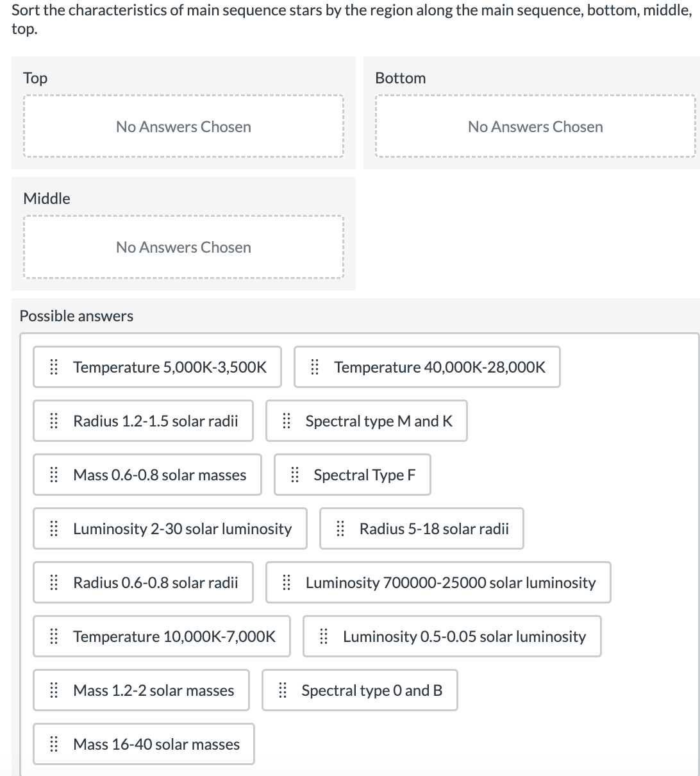Click drag handle of Spectral type M and K
Screen dimensions: 700x776
pos(287,421)
